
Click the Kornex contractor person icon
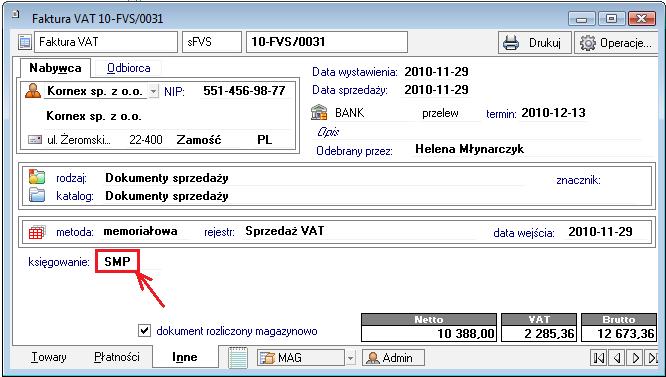click(x=33, y=91)
